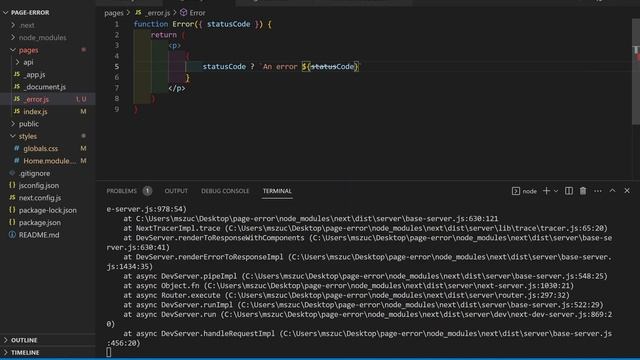Open README.md file
Screen dimensions: 640x360
click(39, 235)
